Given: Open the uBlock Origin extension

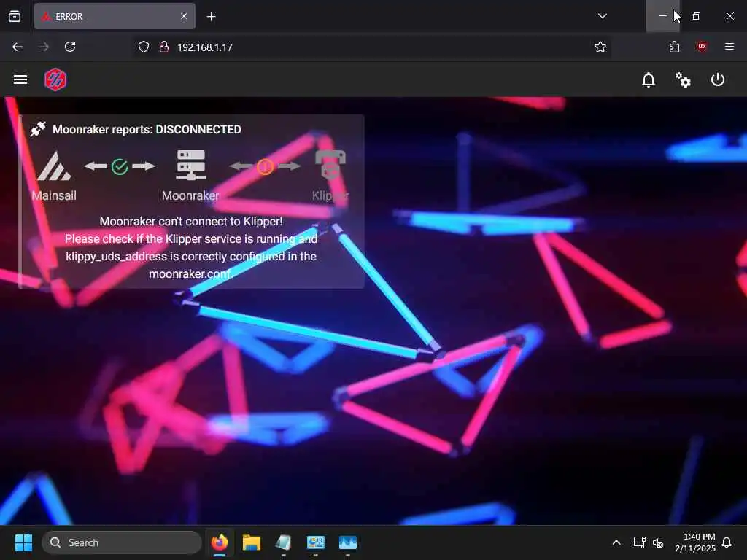Looking at the screenshot, I should point(701,47).
